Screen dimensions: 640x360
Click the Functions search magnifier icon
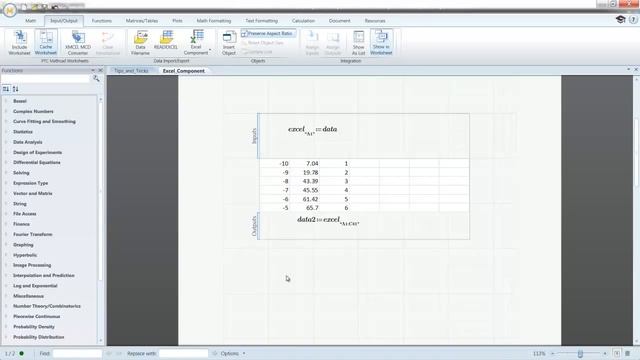[96, 78]
